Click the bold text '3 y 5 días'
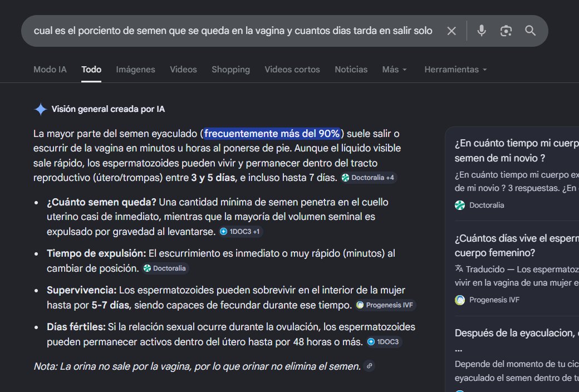This screenshot has height=392, width=579. (213, 178)
